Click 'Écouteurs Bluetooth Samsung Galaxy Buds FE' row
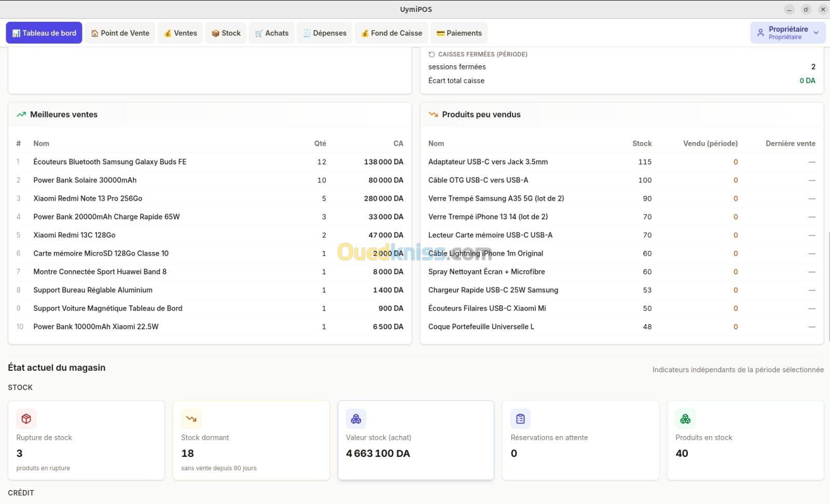 210,162
